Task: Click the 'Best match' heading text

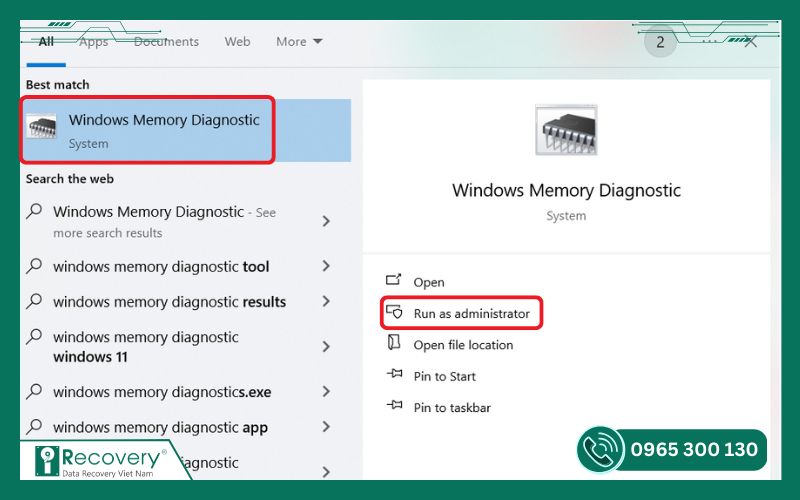Action: tap(58, 85)
